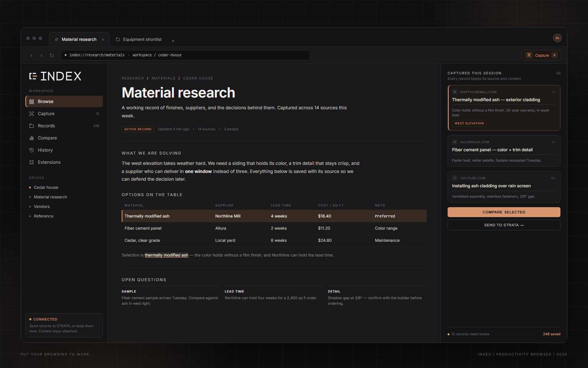
Task: Select the Thermally modified ash table row
Action: (x=274, y=216)
